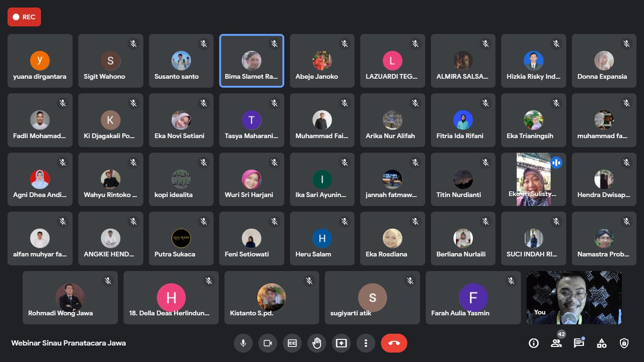Open the meeting details info icon
Image resolution: width=644 pixels, height=362 pixels.
(x=534, y=343)
